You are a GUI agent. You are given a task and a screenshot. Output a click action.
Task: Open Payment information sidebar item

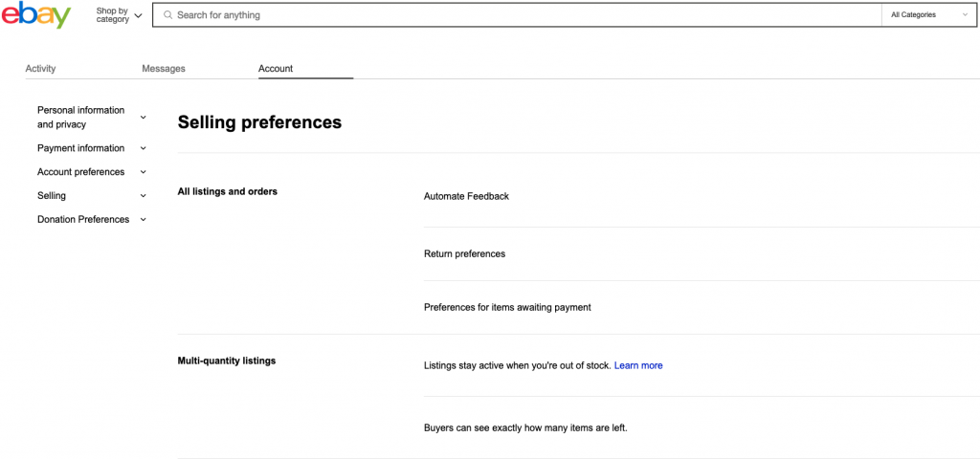click(80, 148)
